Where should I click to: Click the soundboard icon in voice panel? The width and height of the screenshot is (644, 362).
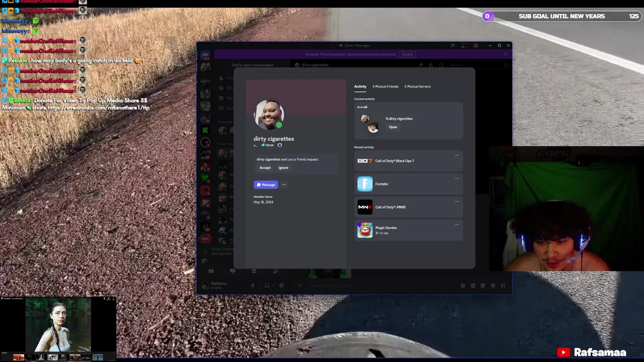coord(276,271)
